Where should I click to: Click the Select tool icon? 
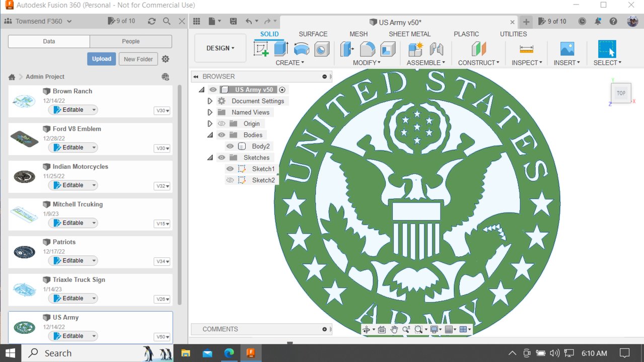coord(607,49)
